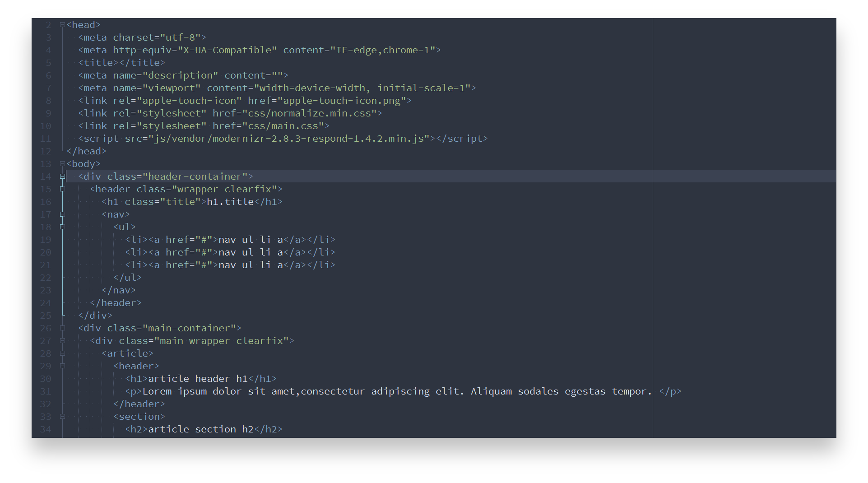Click the opening <nav> tag

tap(116, 214)
